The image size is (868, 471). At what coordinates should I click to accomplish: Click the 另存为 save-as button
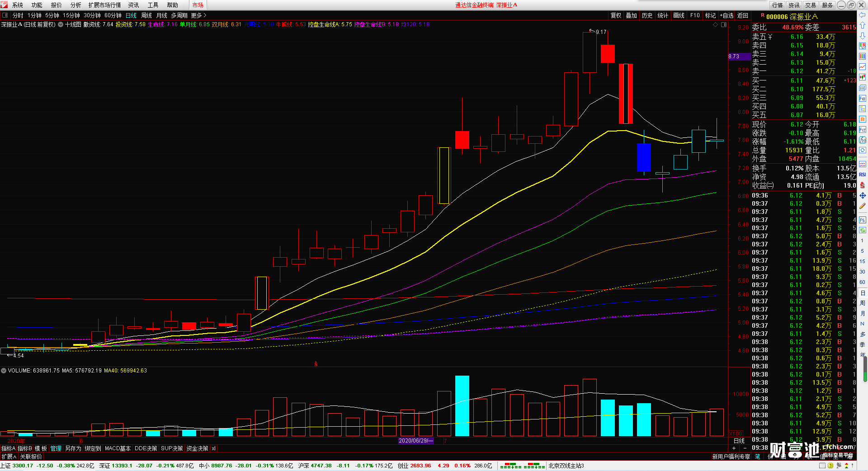73,448
